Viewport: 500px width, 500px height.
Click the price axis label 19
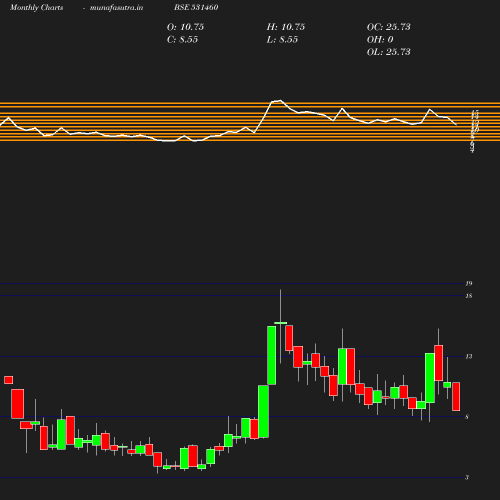click(469, 284)
